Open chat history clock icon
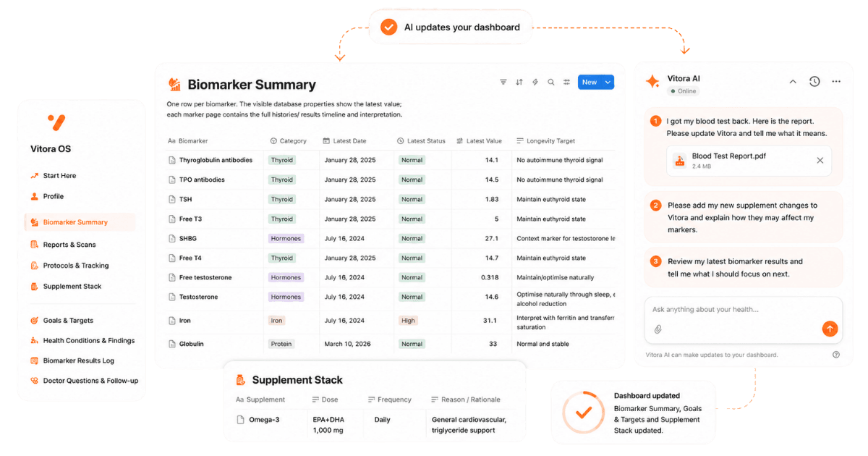The image size is (868, 456). click(814, 82)
